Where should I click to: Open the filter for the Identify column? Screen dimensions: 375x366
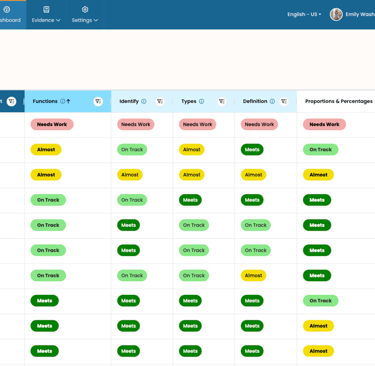tap(160, 101)
